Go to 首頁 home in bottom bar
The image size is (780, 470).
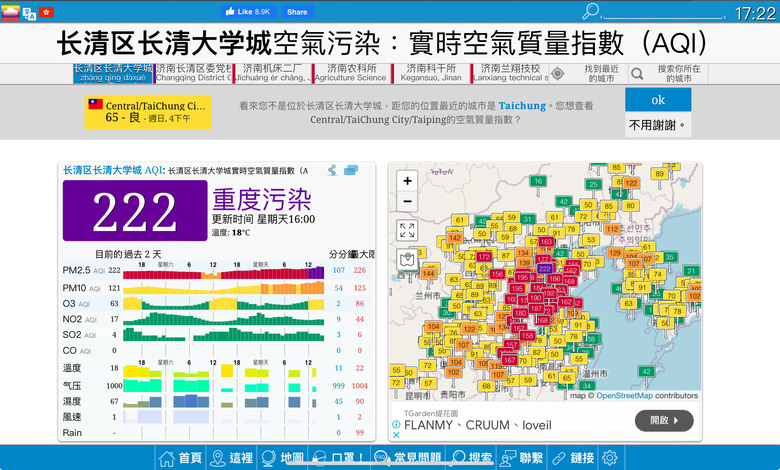point(180,458)
